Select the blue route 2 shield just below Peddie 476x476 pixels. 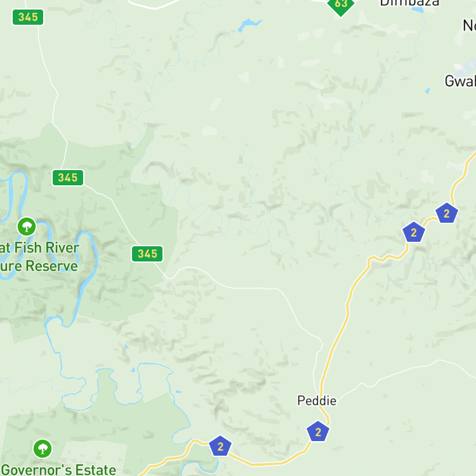click(x=318, y=432)
